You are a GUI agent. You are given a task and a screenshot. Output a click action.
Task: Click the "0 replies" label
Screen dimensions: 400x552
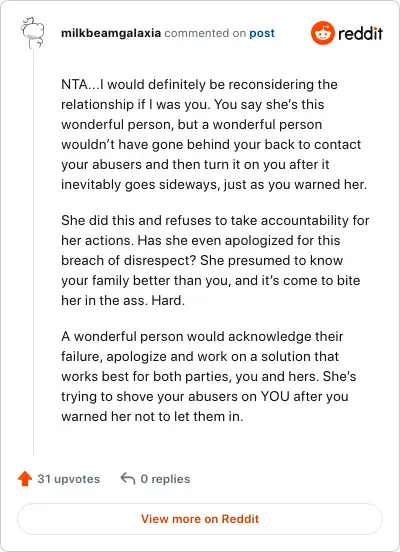(165, 479)
